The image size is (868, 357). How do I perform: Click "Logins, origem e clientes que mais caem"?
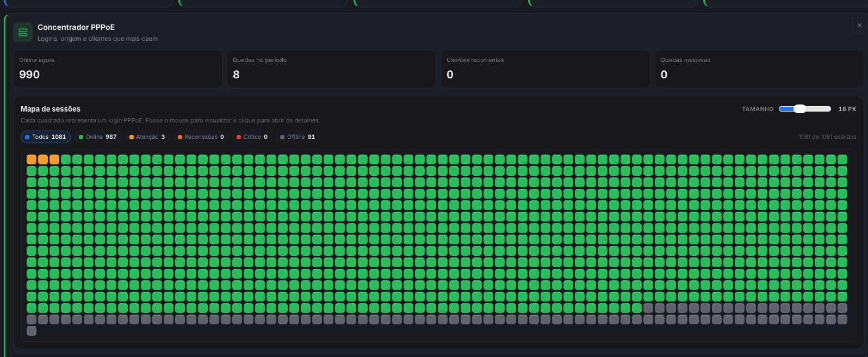coord(97,39)
